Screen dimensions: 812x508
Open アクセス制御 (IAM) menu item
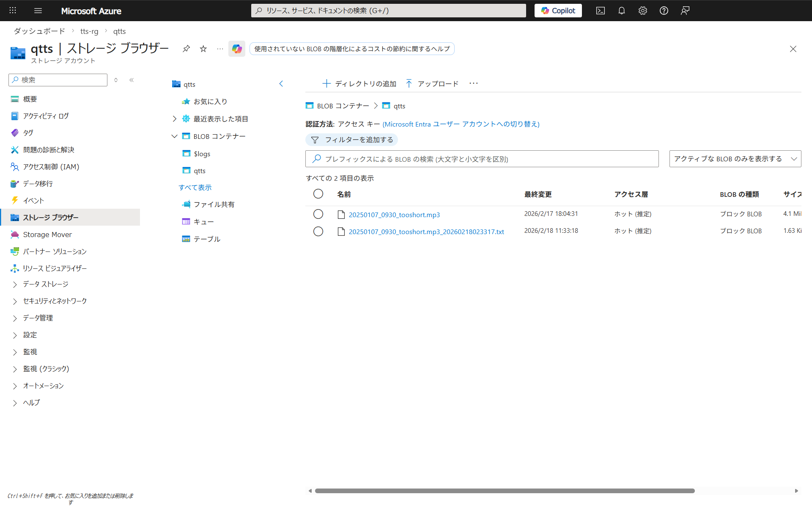tap(51, 167)
